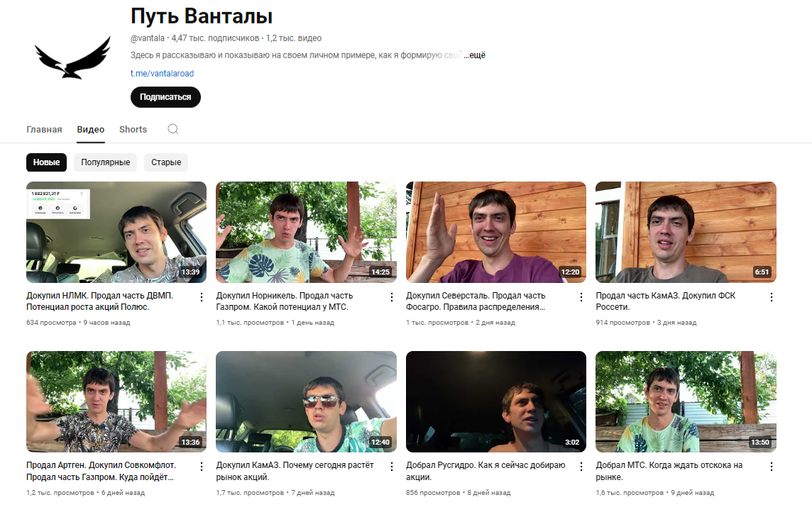Screen dimensions: 812x512
Task: Open the Shorts tab
Action: (x=133, y=129)
